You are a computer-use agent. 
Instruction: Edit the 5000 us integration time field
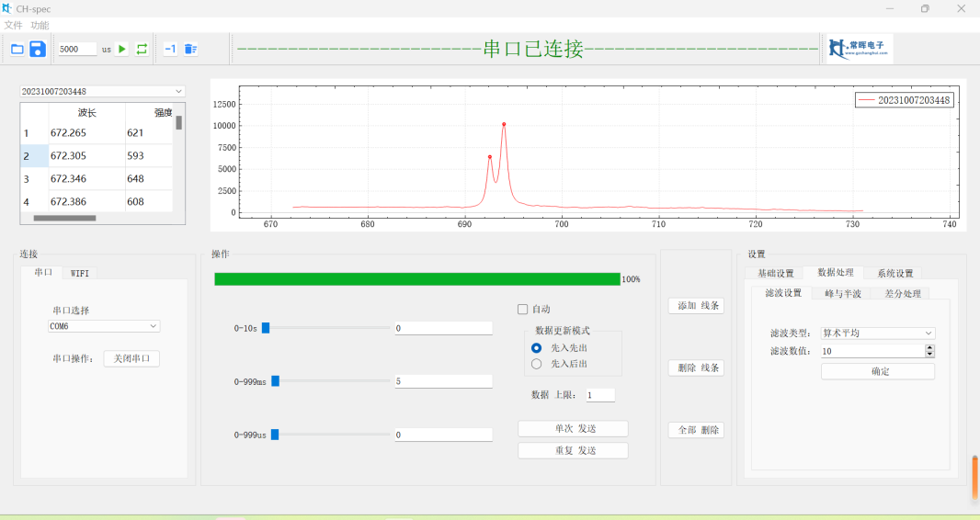point(77,49)
